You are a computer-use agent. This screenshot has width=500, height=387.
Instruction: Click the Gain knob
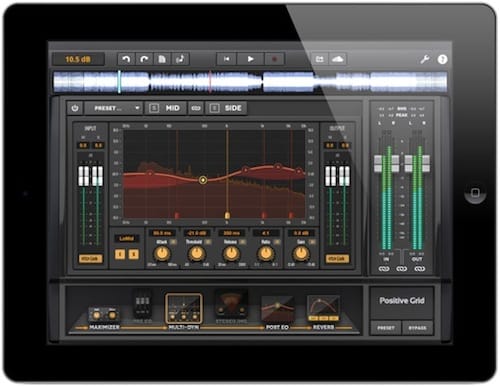[301, 254]
